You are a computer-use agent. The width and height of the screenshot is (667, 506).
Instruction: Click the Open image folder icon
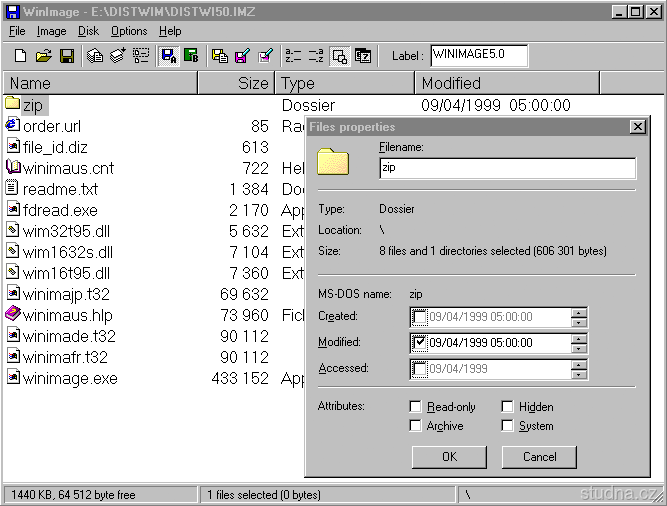(44, 56)
